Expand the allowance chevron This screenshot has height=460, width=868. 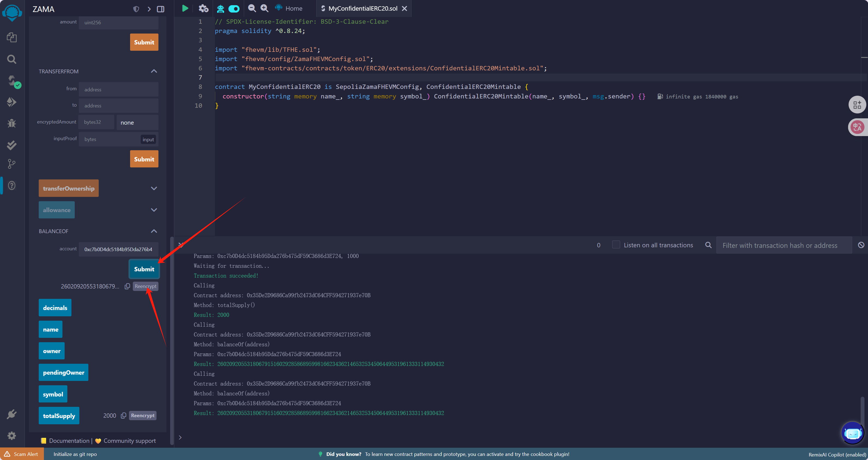point(154,210)
